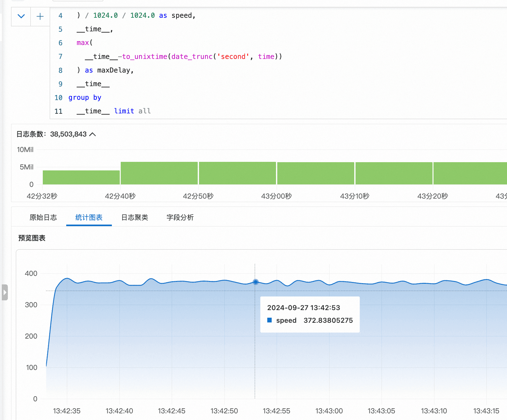Click the 'group by' keyword on line 10
507x420 pixels.
[85, 98]
